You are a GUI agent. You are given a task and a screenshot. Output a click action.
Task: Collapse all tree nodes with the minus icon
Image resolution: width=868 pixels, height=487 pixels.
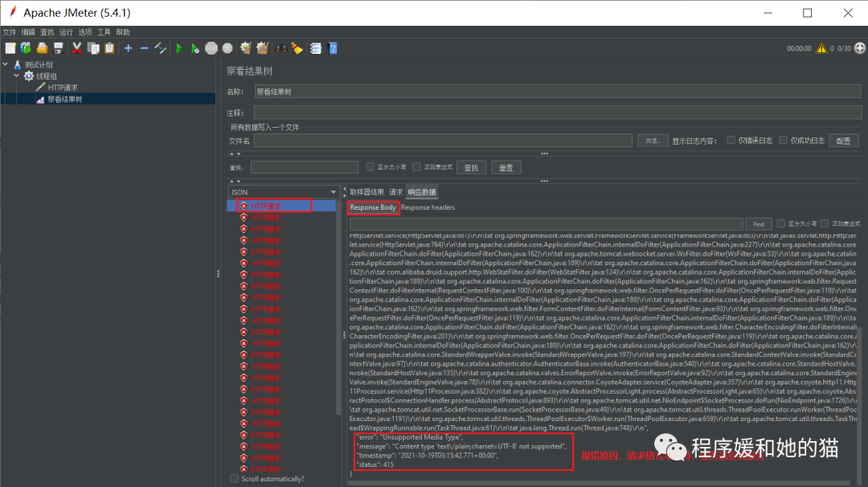coord(144,48)
